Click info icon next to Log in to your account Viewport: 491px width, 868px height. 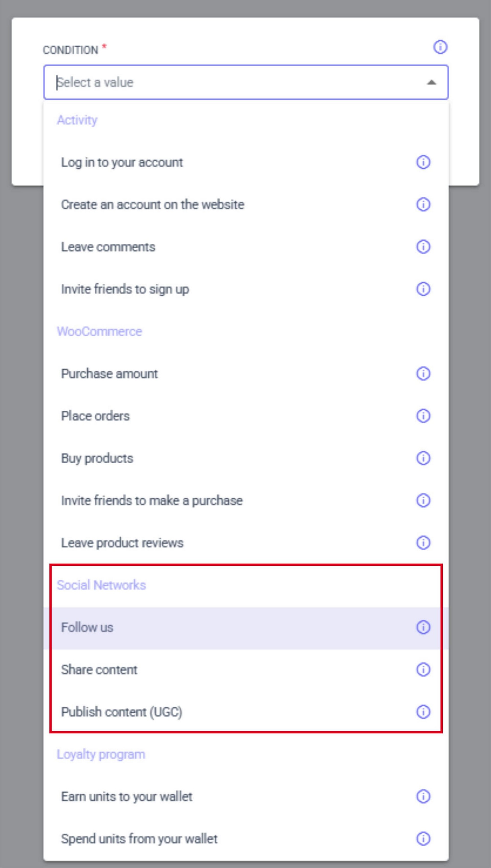tap(423, 162)
